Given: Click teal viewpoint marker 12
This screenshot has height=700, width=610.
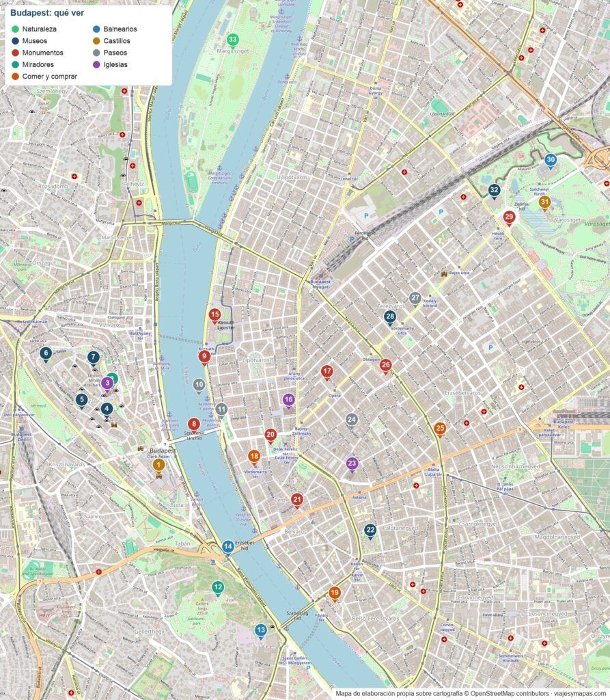Looking at the screenshot, I should point(218,587).
